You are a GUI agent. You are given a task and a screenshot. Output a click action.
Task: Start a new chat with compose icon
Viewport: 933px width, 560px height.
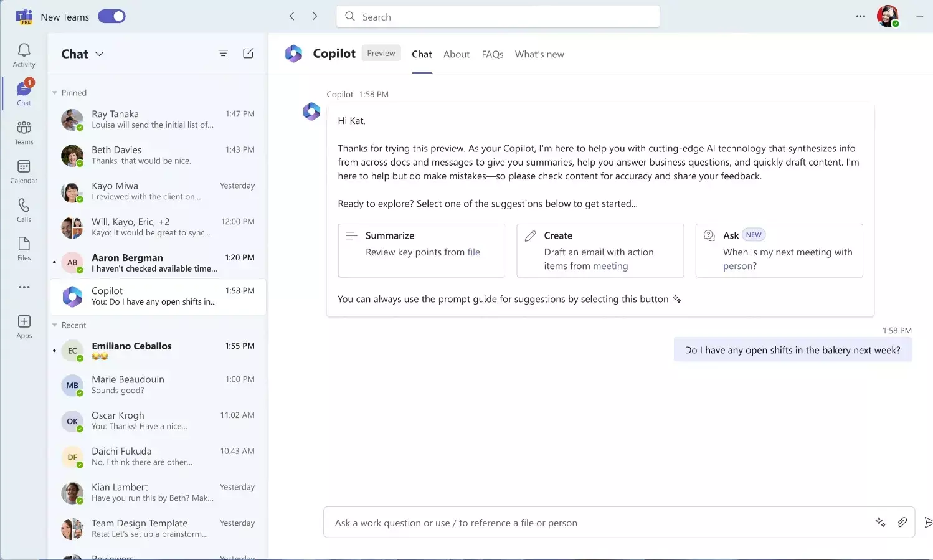pos(248,54)
